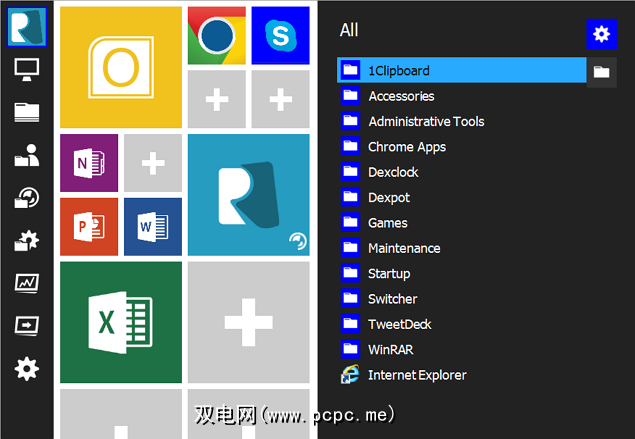Open the file folders icon in sidebar
Viewport: 635px width, 439px height.
(27, 112)
